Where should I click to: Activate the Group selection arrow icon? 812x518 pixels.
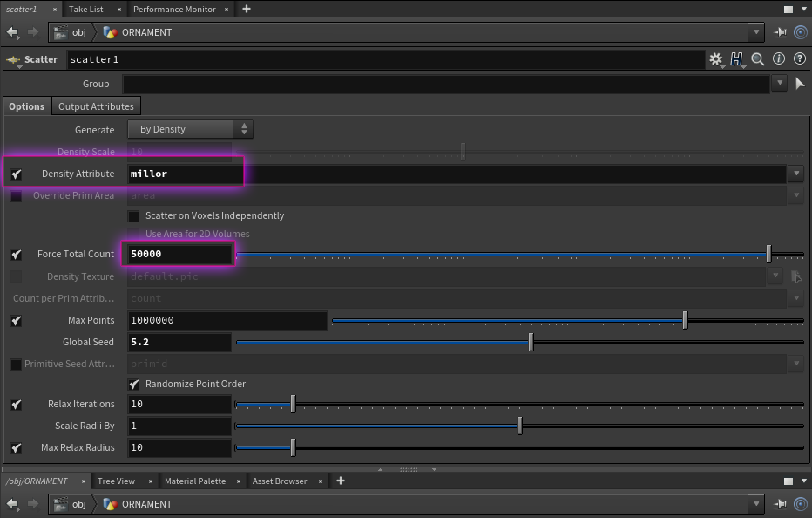(x=800, y=84)
